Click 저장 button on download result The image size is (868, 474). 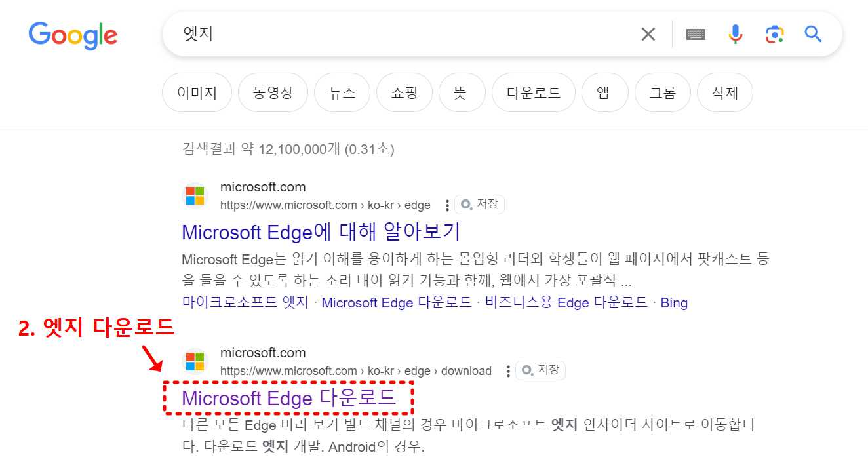pos(540,370)
